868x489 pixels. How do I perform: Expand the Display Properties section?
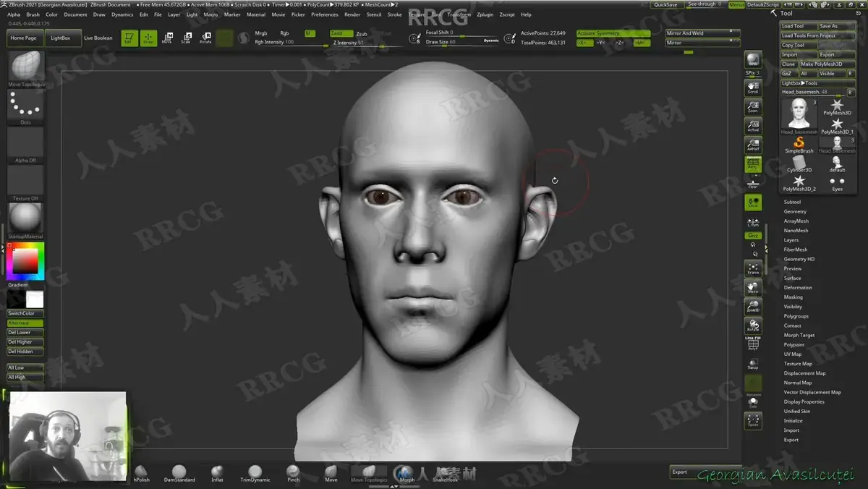(804, 401)
